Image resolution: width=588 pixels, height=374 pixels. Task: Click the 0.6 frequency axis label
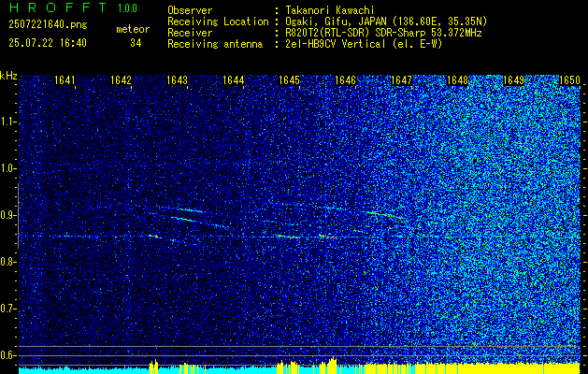coord(7,355)
